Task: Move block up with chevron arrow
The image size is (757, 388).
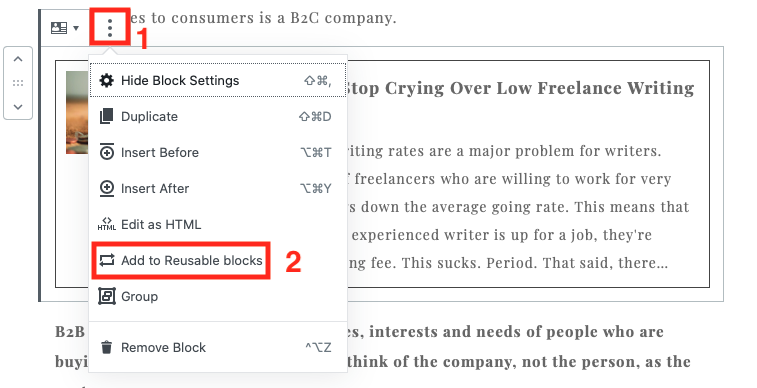Action: tap(18, 59)
